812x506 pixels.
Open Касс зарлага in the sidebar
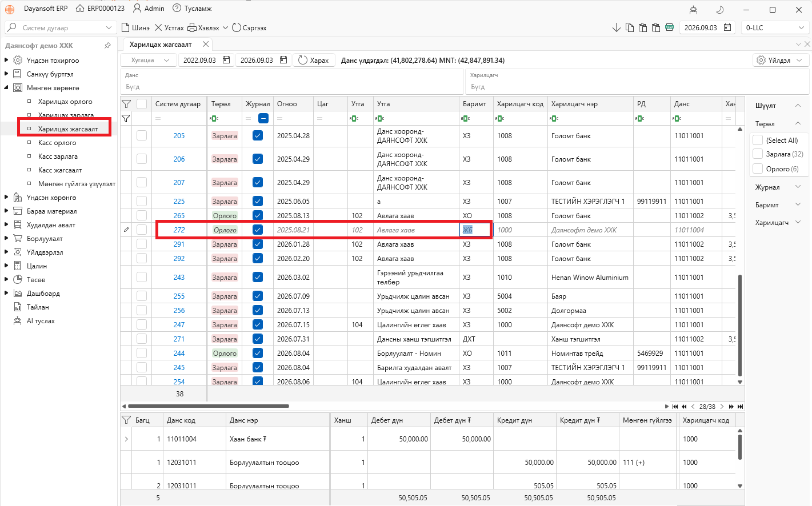(x=58, y=156)
